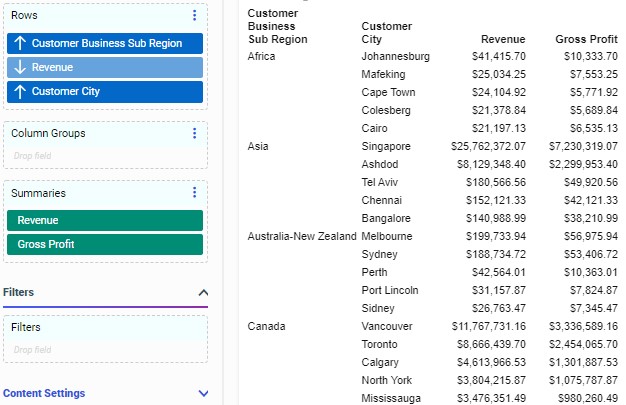Click the Filters drop field area
The image size is (626, 405).
(x=104, y=349)
